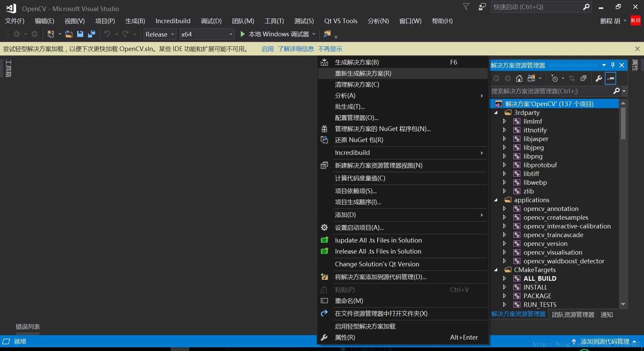
Task: Open the 错误列表 Error List tab
Action: coord(28,326)
